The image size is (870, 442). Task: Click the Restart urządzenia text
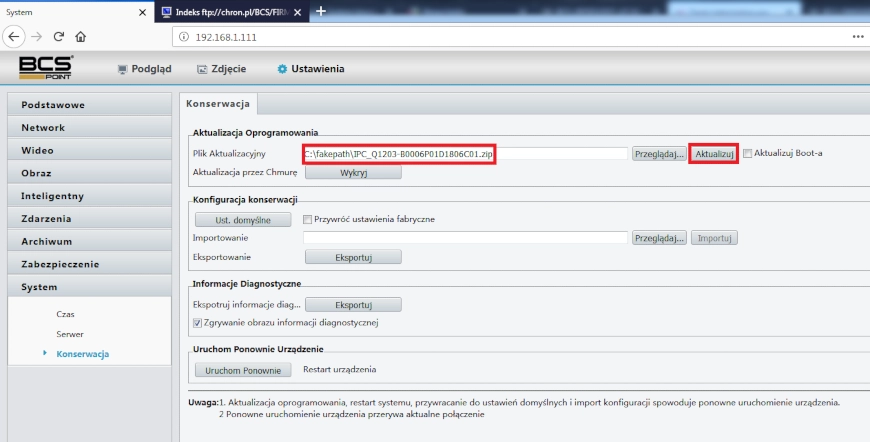click(340, 369)
